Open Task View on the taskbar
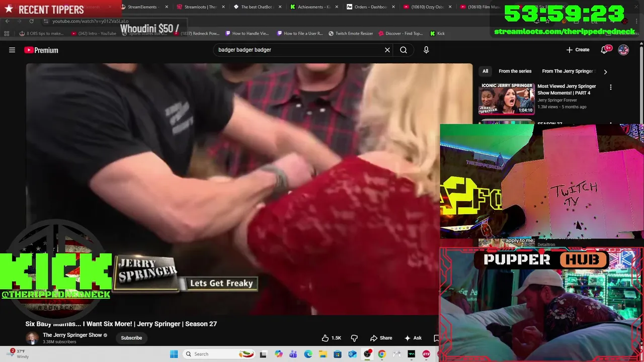 tap(263, 354)
